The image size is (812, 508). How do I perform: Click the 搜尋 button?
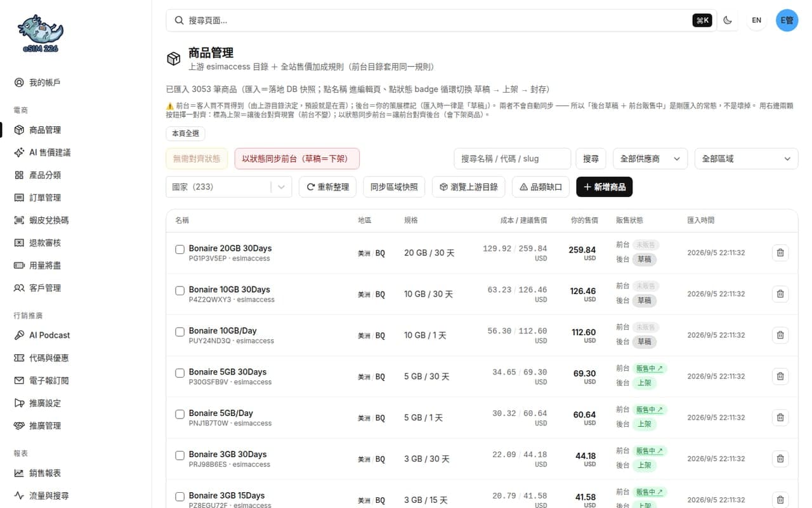click(x=591, y=159)
